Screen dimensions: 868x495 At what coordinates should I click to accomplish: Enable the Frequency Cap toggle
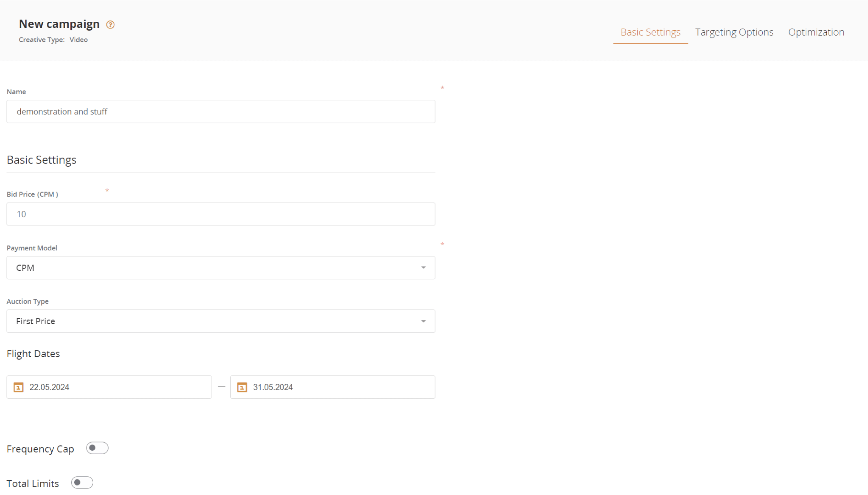[97, 448]
